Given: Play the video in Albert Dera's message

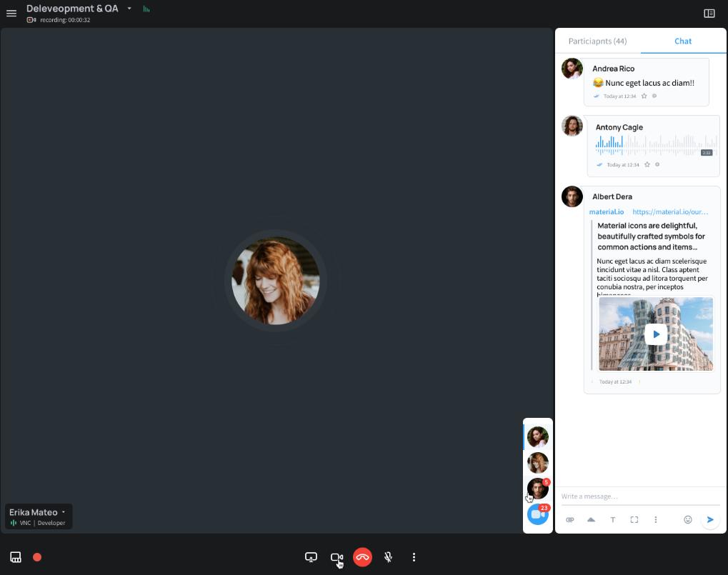Looking at the screenshot, I should tap(655, 334).
